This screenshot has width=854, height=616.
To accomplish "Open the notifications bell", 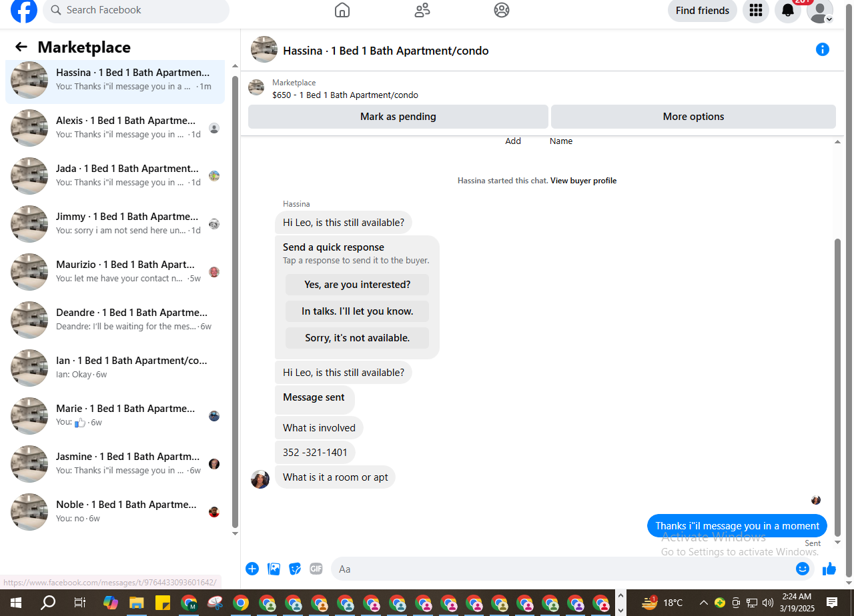I will (788, 11).
